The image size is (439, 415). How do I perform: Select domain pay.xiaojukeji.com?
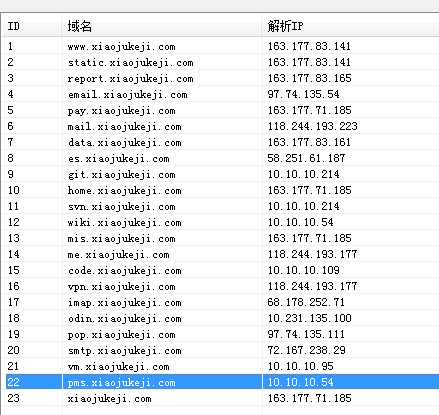pos(121,110)
